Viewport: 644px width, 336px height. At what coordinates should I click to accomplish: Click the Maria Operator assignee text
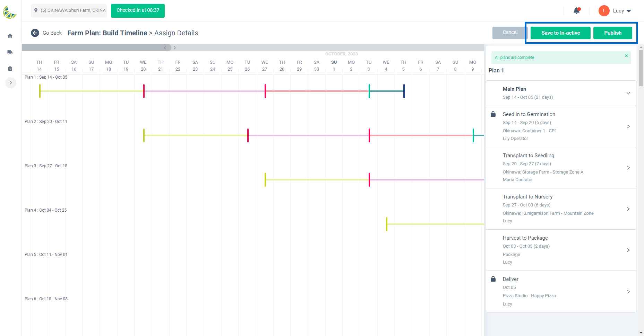tap(518, 180)
